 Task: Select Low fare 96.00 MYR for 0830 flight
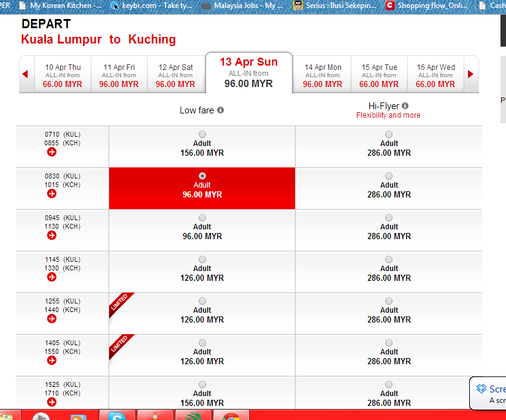click(202, 176)
